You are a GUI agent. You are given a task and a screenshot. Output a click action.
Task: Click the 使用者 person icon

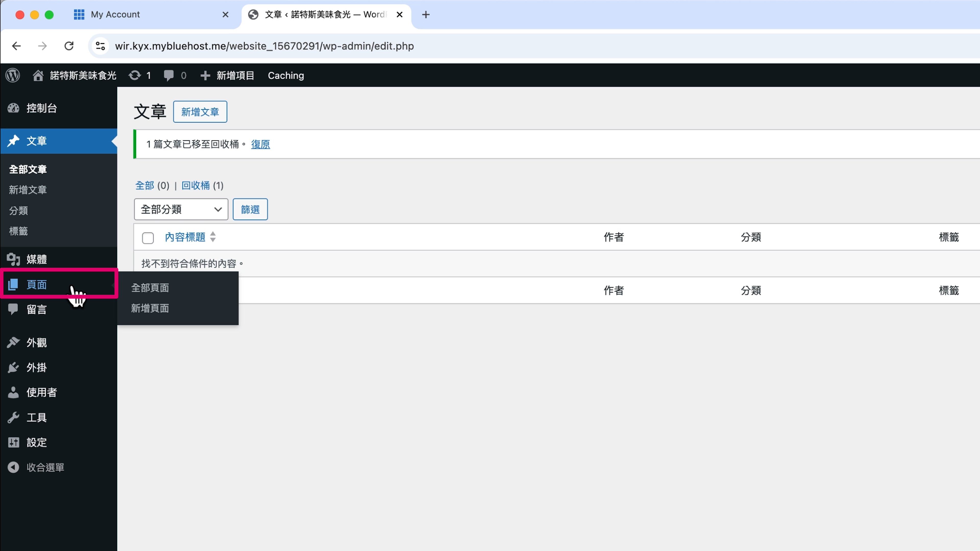[13, 392]
